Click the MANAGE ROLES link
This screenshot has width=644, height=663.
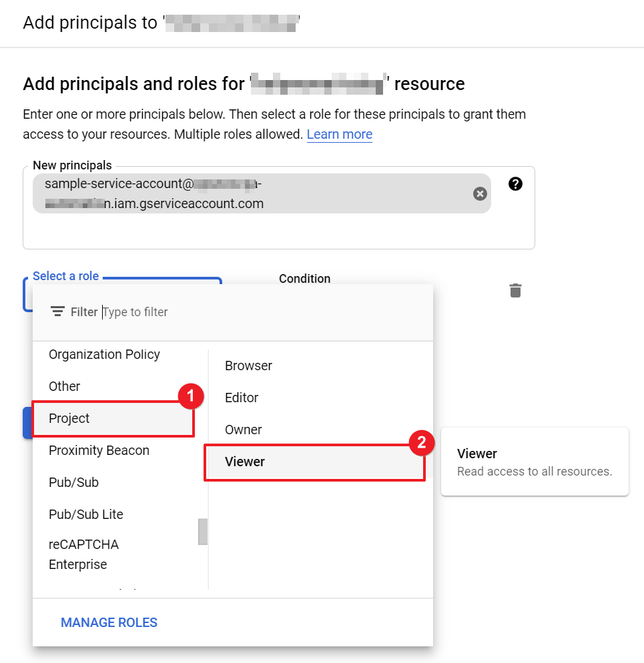(109, 622)
